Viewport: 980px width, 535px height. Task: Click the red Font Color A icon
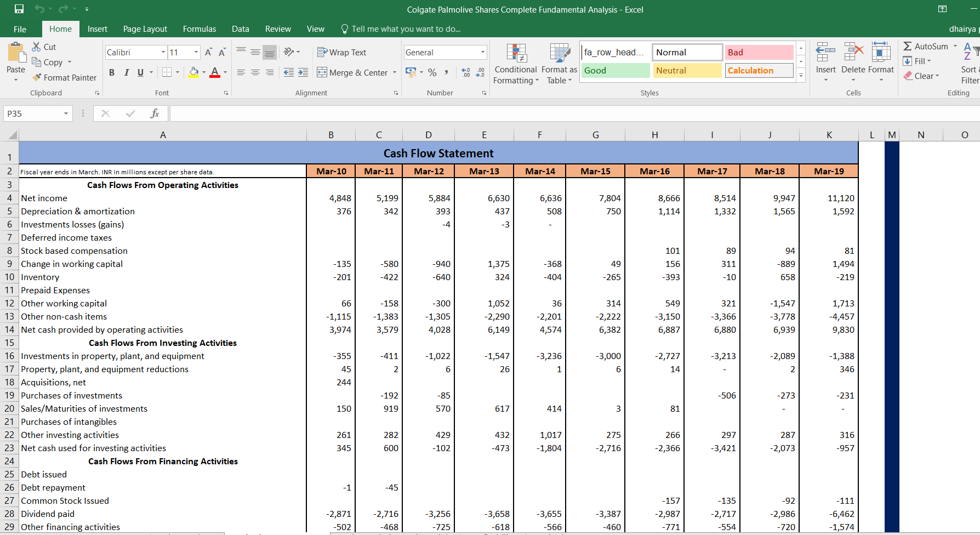pos(215,72)
